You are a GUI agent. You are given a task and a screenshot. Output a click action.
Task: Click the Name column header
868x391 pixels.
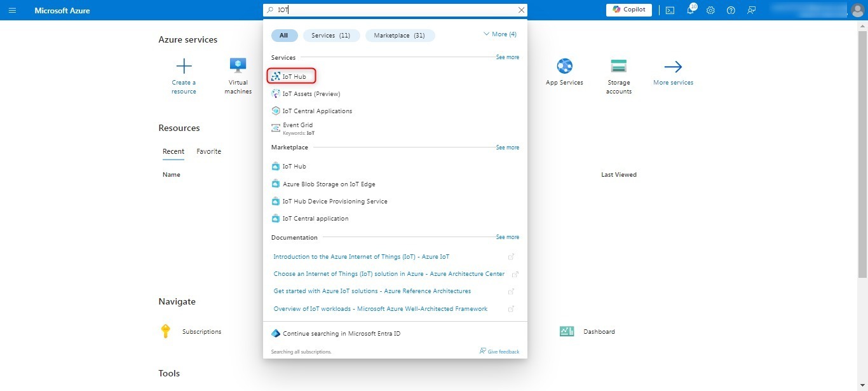point(172,174)
